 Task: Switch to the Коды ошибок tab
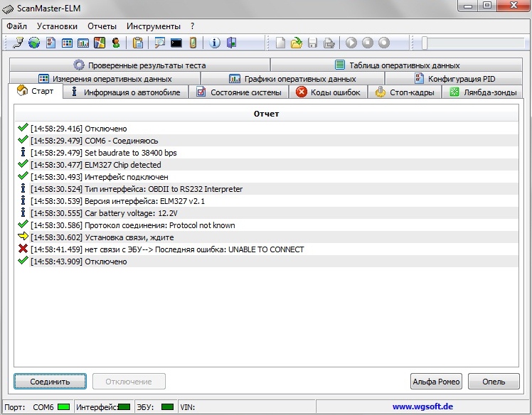pos(329,92)
